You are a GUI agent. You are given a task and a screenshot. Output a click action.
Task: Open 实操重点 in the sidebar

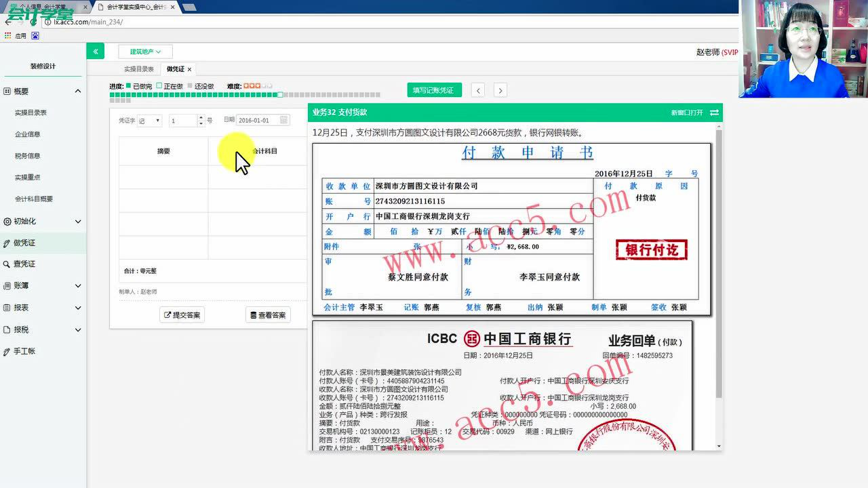pos(27,178)
